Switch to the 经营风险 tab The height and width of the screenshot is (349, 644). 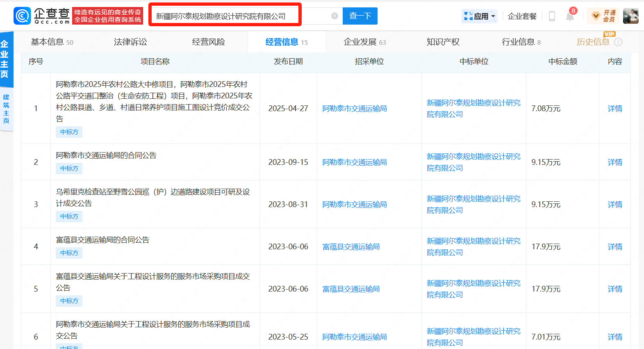point(208,42)
